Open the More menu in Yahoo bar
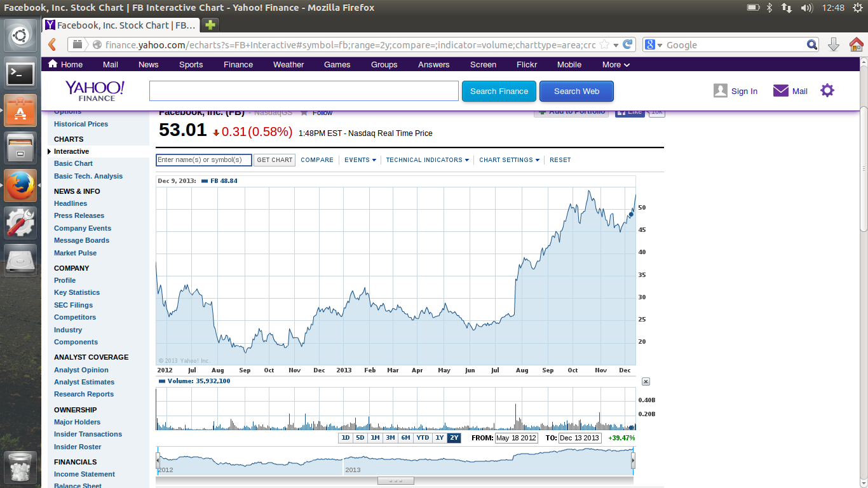The width and height of the screenshot is (868, 488). pos(616,64)
